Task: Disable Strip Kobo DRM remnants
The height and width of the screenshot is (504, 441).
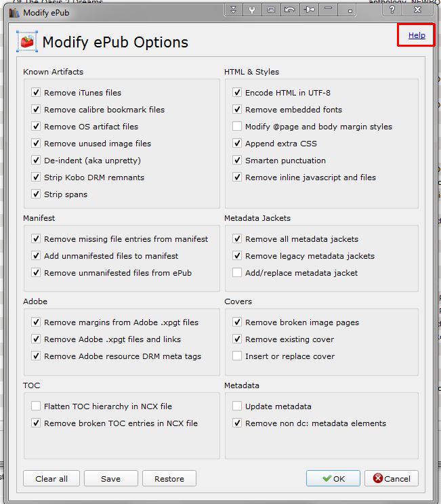Action: (x=36, y=177)
